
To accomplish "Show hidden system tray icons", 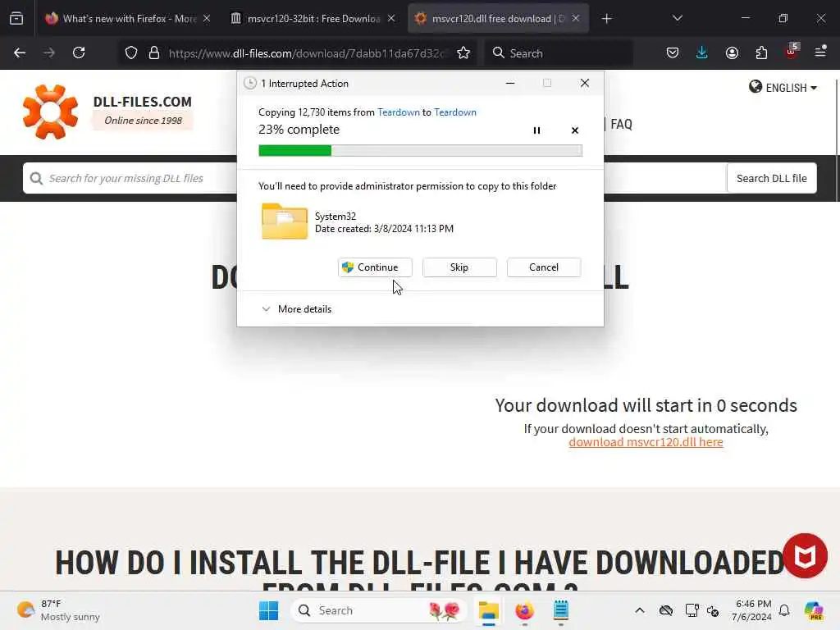I will pyautogui.click(x=640, y=610).
